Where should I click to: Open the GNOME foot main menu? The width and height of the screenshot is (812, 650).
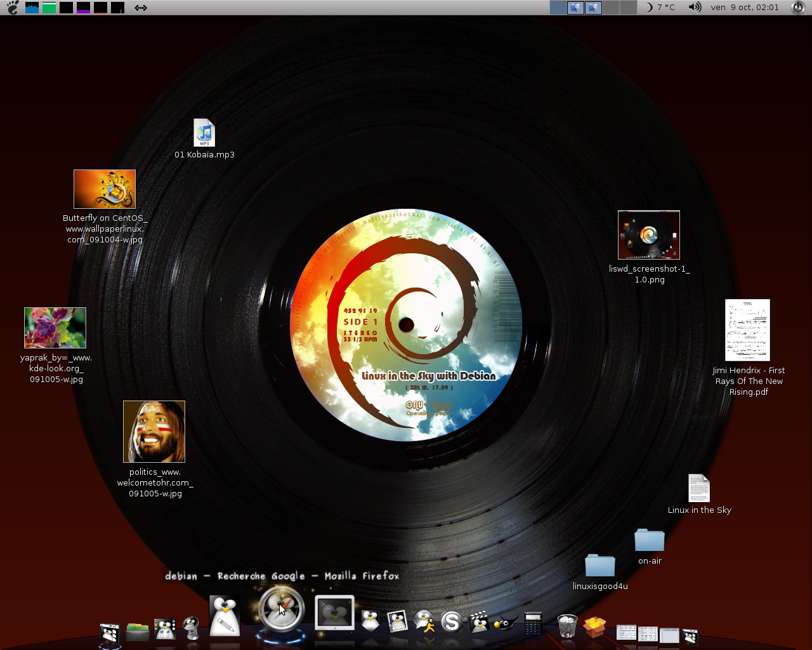tap(13, 8)
